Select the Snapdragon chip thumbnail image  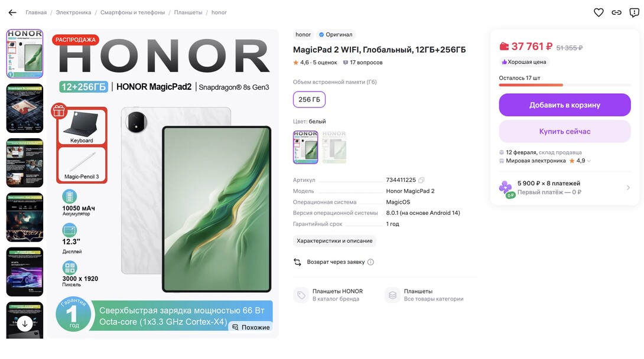25,108
